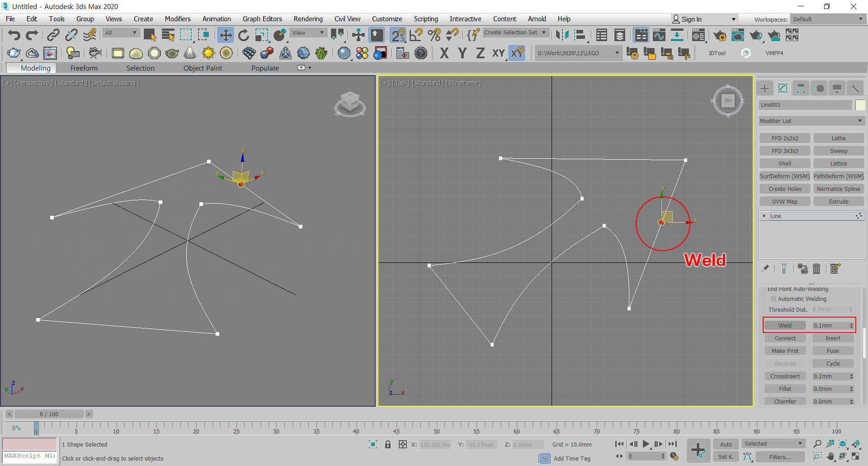This screenshot has width=868, height=466.
Task: Restrict transform to XY plane
Action: tap(498, 53)
